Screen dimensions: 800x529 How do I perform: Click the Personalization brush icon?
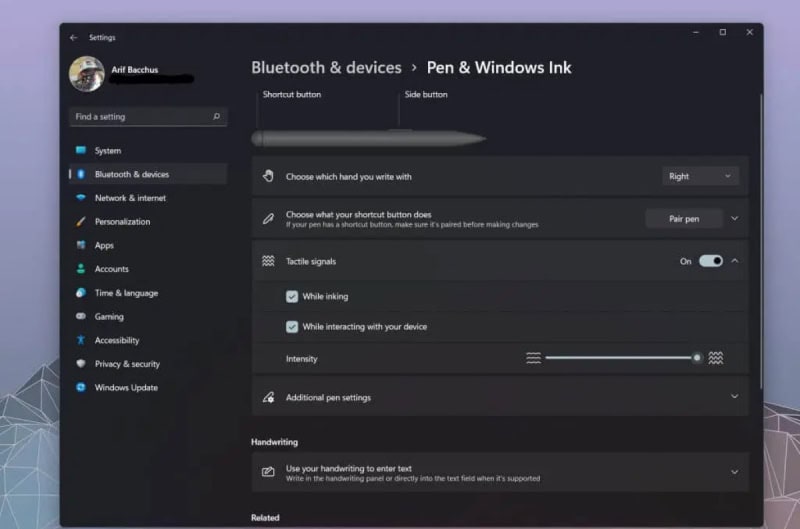point(81,222)
